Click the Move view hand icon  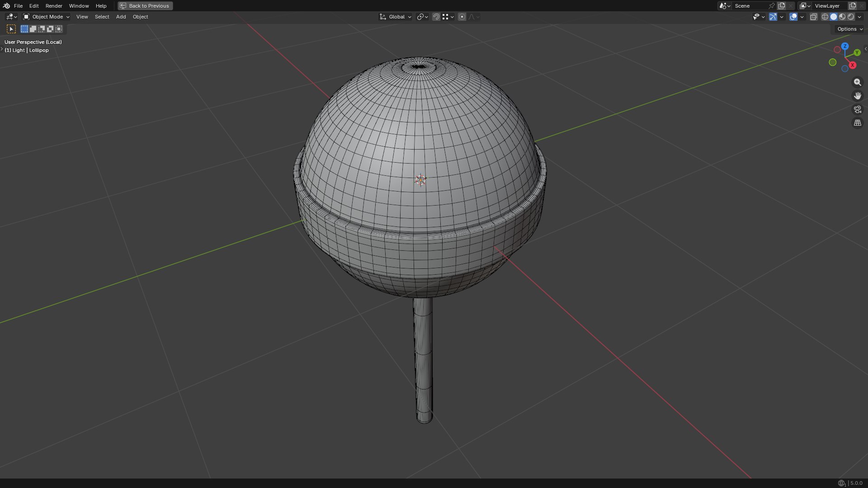(858, 96)
